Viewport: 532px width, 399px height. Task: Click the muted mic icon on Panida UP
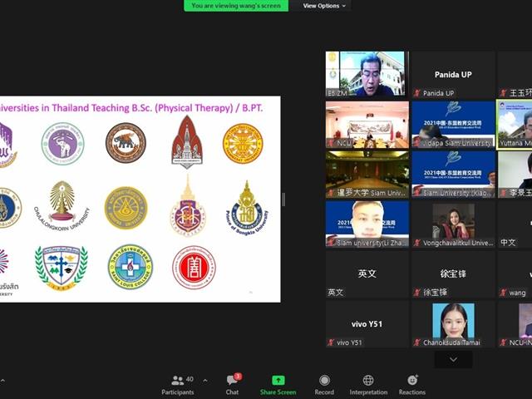point(416,93)
